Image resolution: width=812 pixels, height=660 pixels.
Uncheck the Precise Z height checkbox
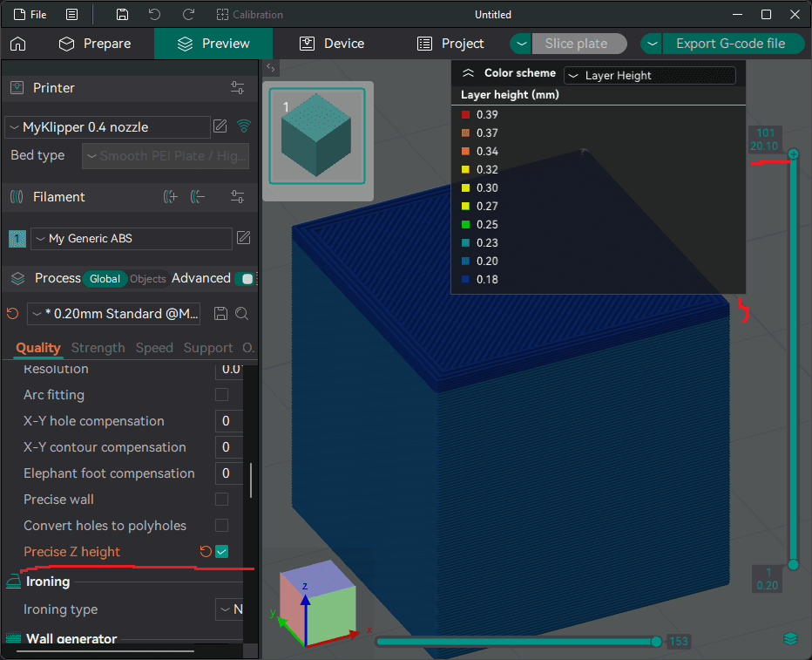[x=221, y=552]
